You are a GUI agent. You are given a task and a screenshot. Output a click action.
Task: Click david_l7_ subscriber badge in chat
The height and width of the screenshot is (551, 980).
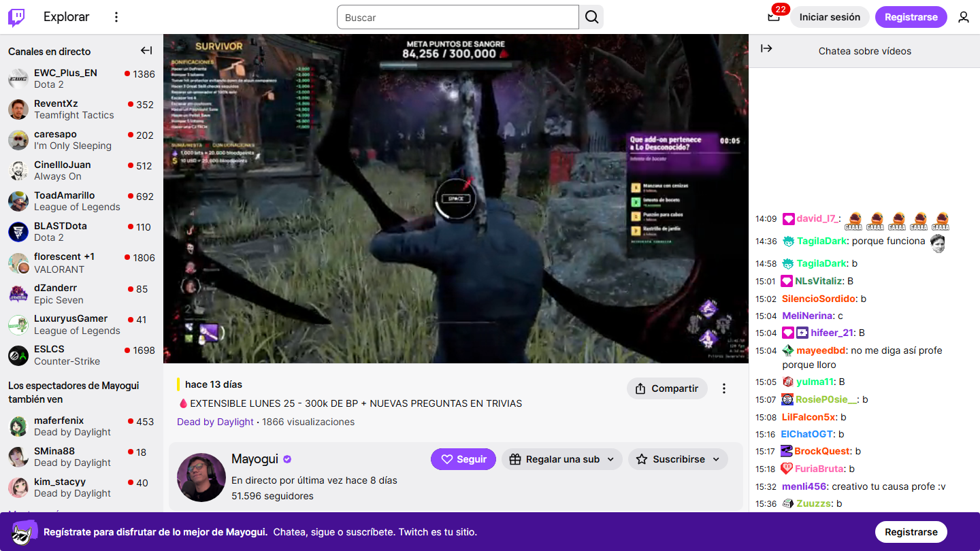[788, 219]
